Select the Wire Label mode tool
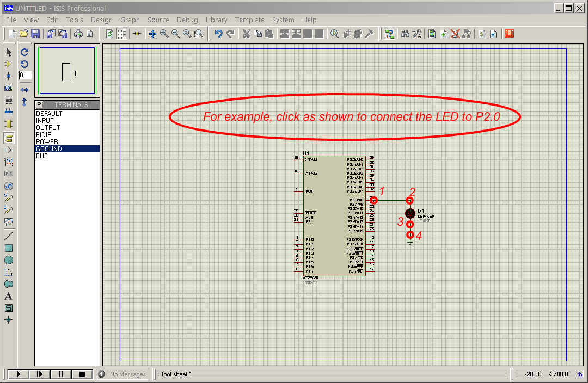This screenshot has height=383, width=588. 8,88
